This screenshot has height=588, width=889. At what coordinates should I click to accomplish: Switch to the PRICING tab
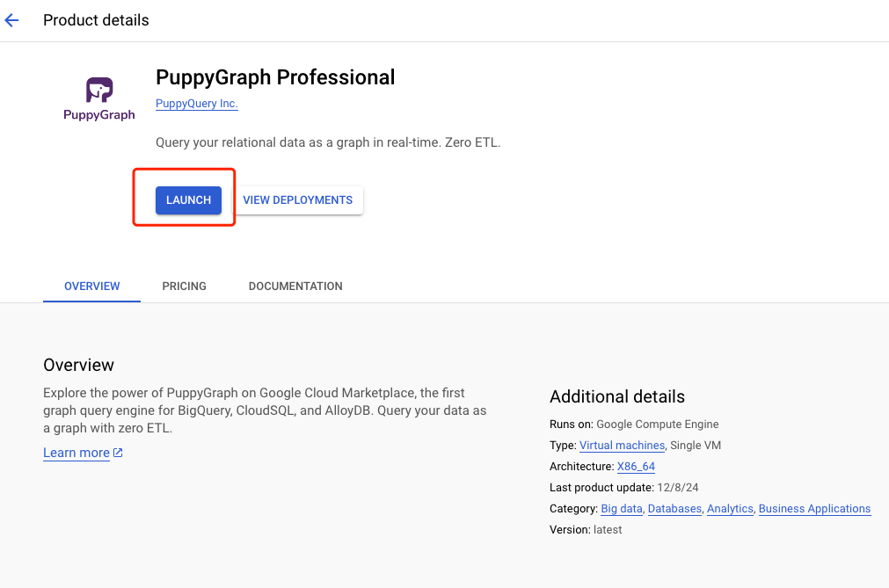pos(185,286)
